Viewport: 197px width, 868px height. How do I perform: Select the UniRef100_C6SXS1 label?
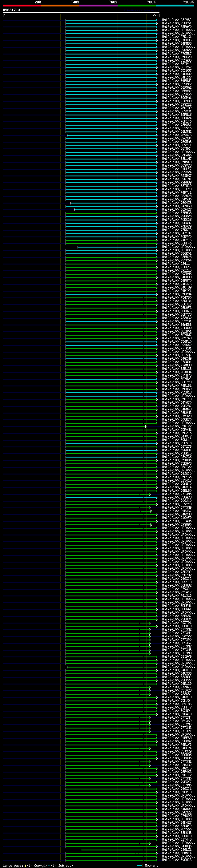click(177, 111)
